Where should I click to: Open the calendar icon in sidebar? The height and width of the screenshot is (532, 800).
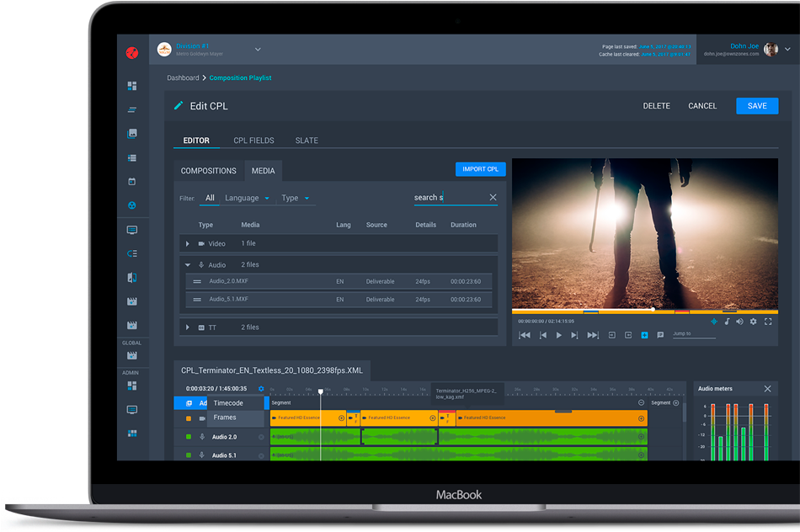pyautogui.click(x=131, y=181)
